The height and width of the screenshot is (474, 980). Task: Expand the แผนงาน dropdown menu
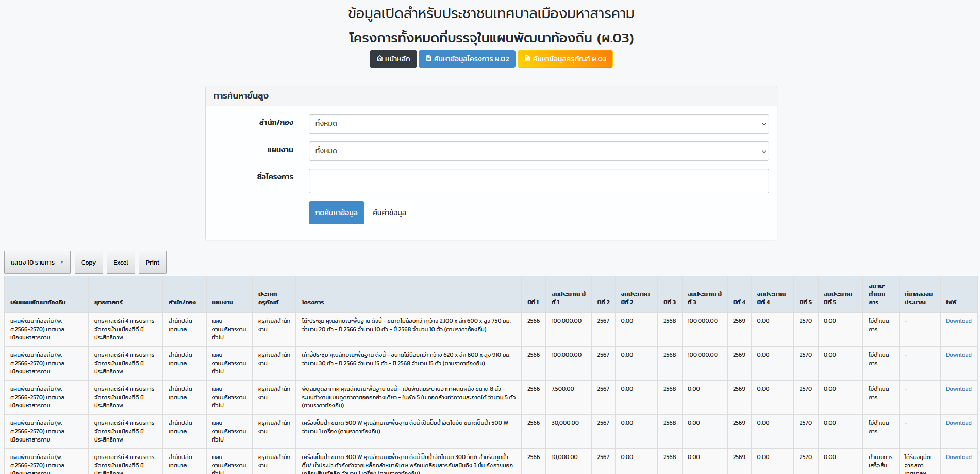pos(538,151)
